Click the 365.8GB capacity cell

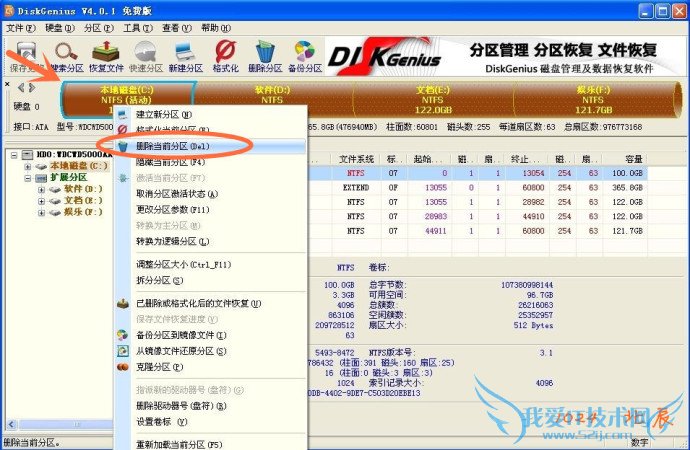[628, 188]
